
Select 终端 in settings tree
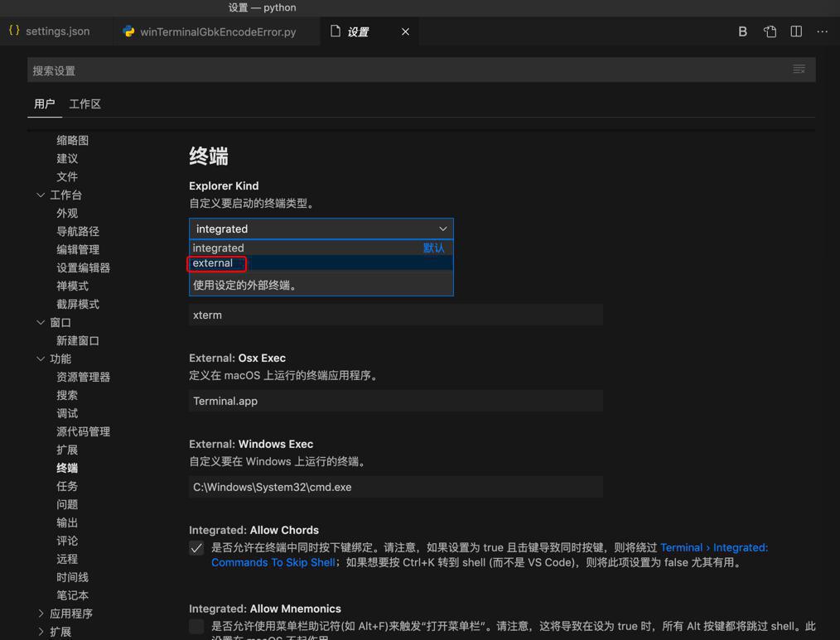tap(67, 468)
